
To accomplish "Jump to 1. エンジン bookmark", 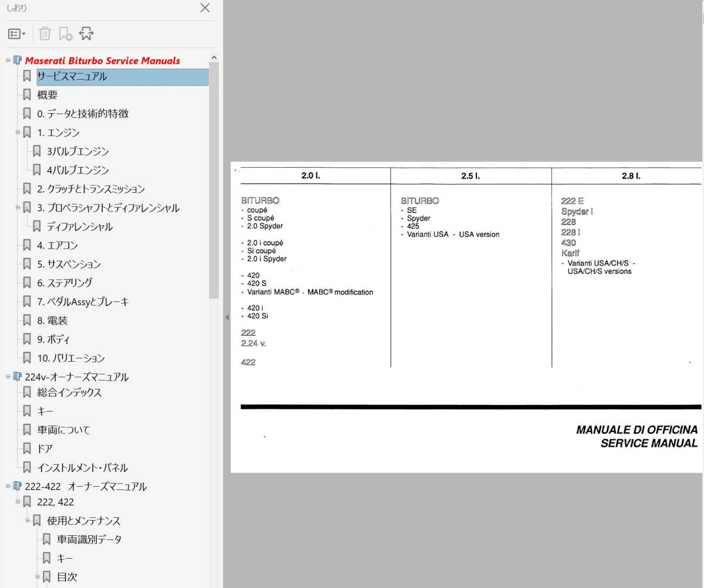I will 58,132.
